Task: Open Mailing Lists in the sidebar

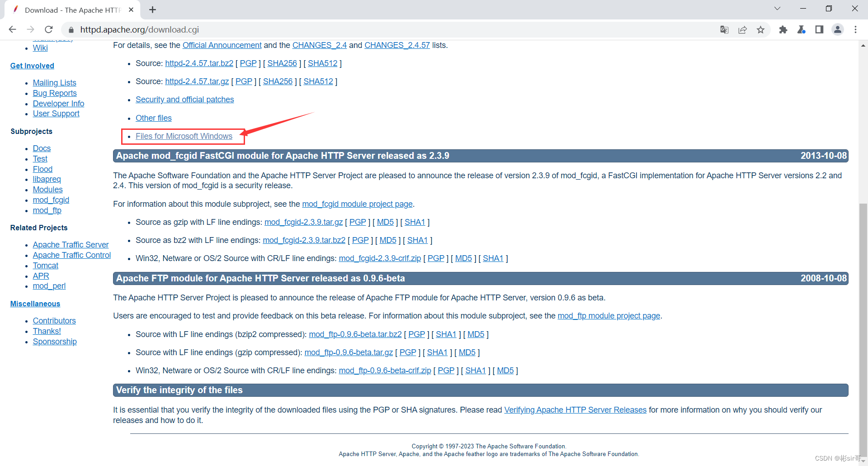Action: click(55, 83)
